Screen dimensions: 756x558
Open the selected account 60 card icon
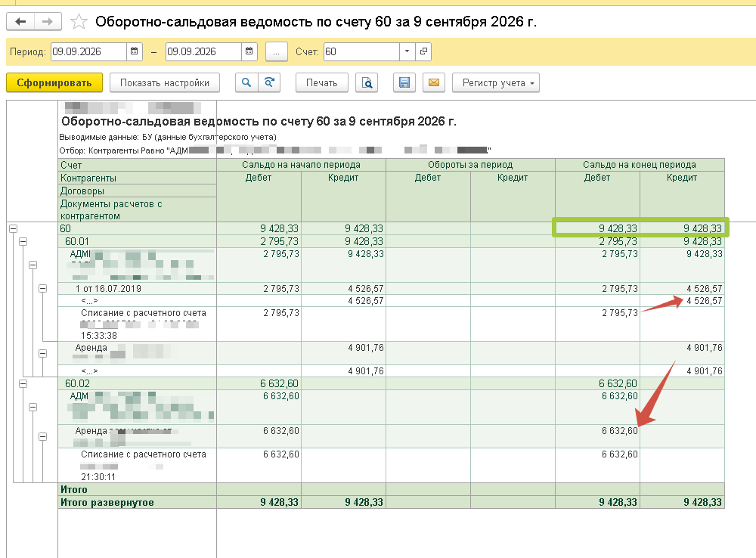tap(423, 51)
